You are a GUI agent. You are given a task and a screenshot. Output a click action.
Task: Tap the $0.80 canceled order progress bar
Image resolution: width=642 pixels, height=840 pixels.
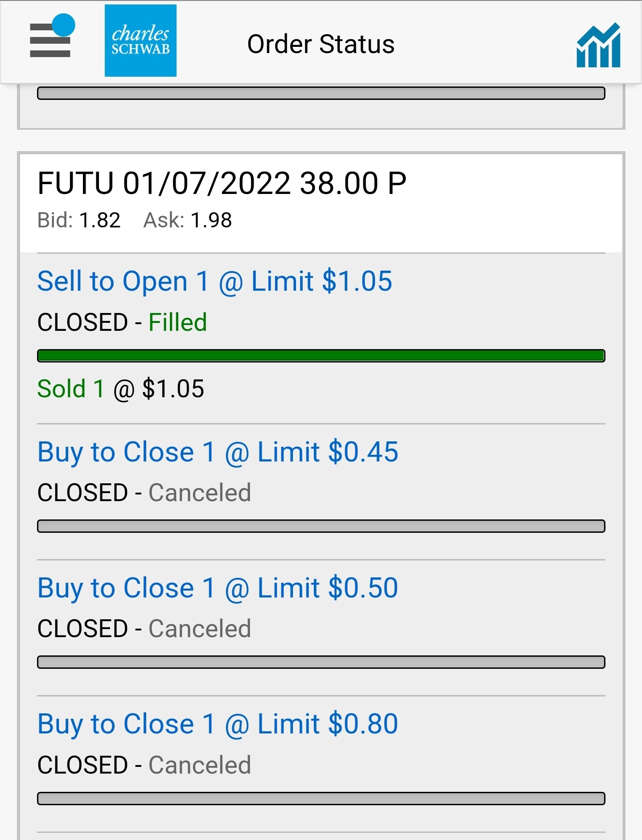[321, 799]
